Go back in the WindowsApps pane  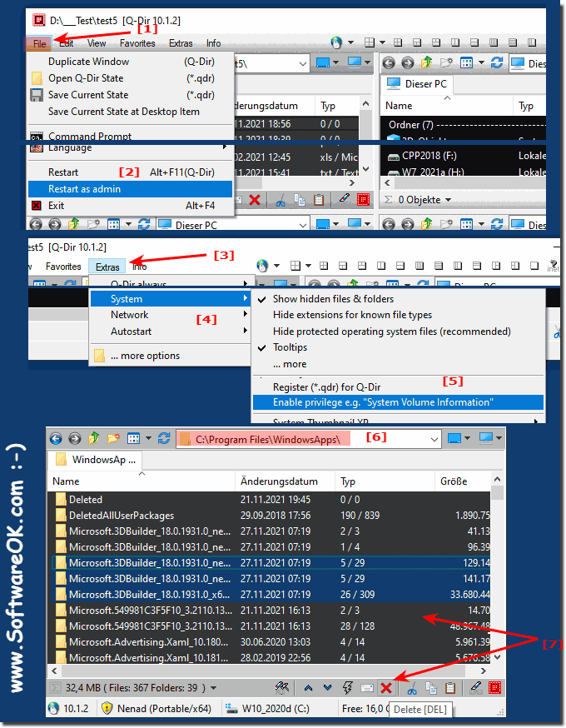click(56, 438)
